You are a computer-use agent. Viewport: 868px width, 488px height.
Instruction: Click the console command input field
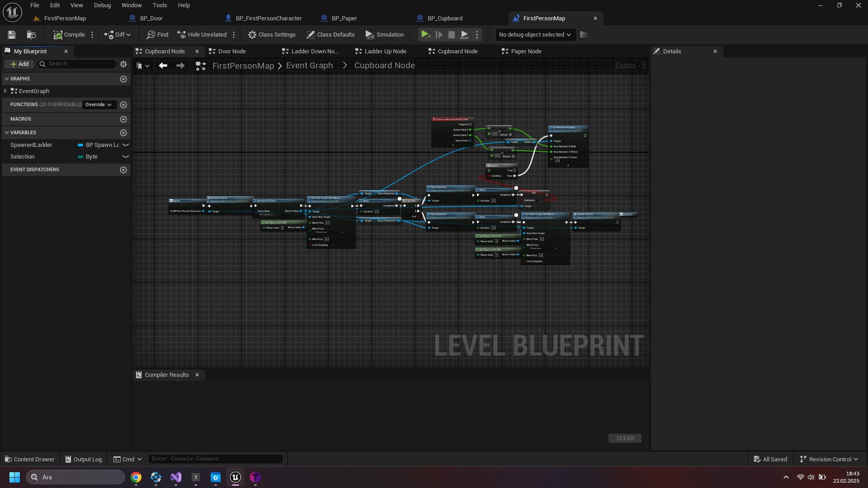pyautogui.click(x=215, y=459)
